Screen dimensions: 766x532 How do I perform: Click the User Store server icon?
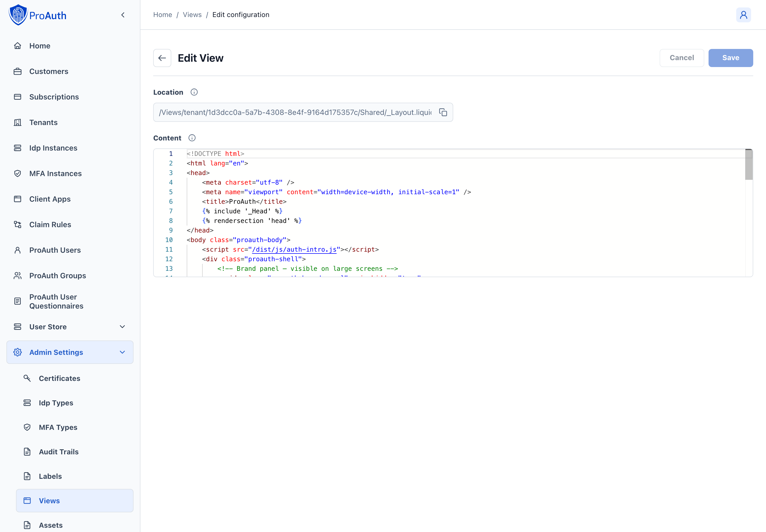(18, 327)
